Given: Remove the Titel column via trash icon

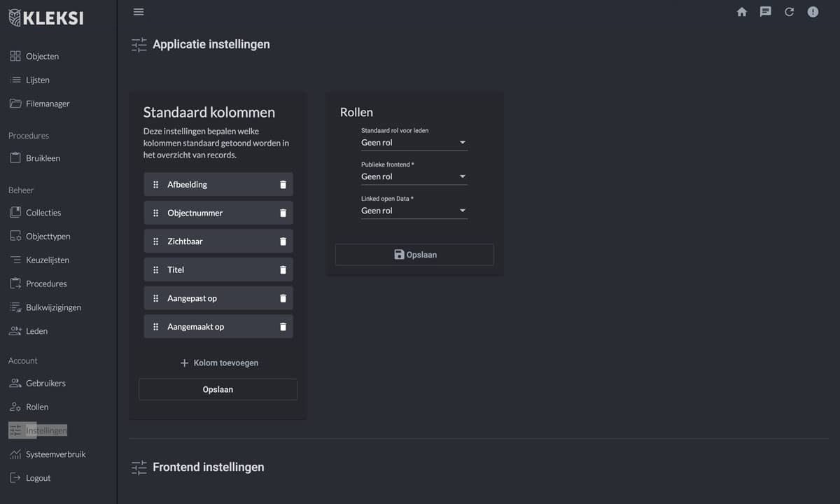Looking at the screenshot, I should pyautogui.click(x=283, y=270).
